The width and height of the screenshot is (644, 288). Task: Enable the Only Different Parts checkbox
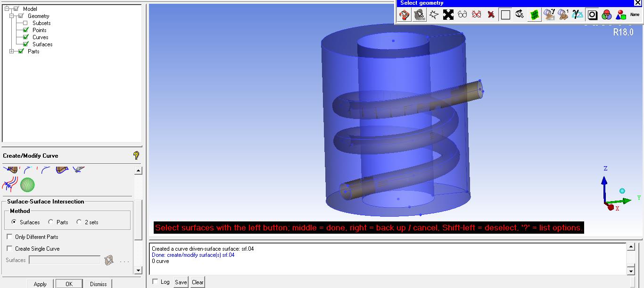point(9,237)
